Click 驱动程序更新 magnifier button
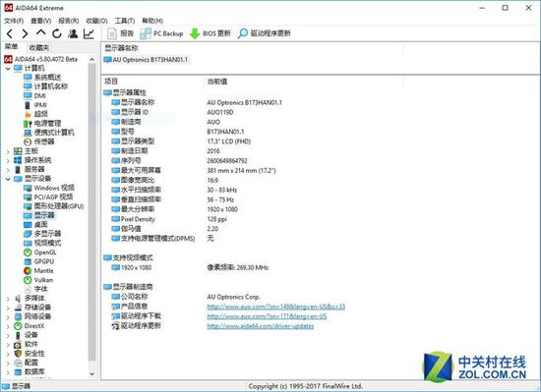541x392 pixels. coord(264,33)
